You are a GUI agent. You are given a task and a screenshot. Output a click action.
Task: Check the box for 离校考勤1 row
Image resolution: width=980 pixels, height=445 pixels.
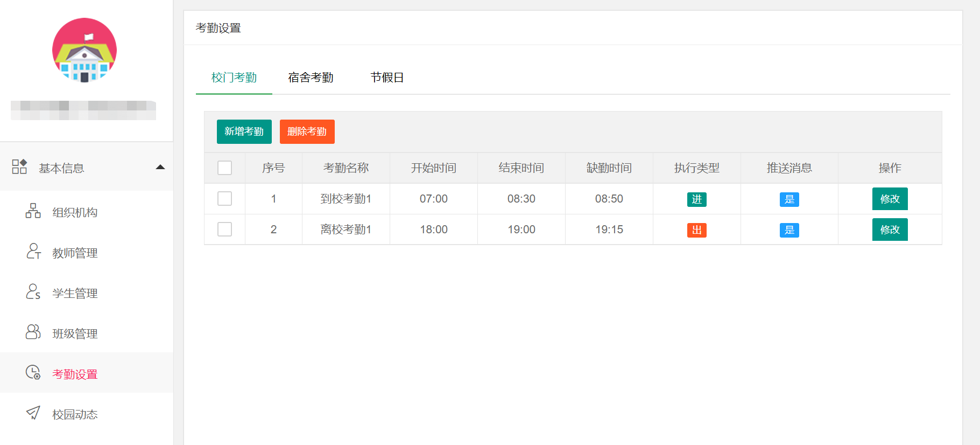point(224,230)
